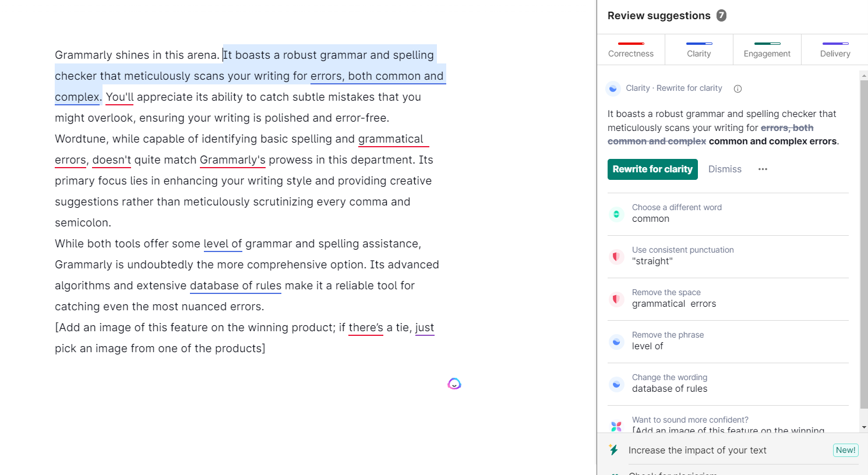Image resolution: width=868 pixels, height=475 pixels.
Task: Click the clarity icon in the suggestion header
Action: coord(613,88)
